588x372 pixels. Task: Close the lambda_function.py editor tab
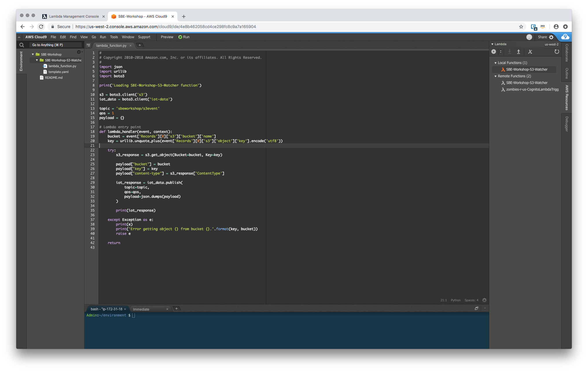click(x=130, y=45)
